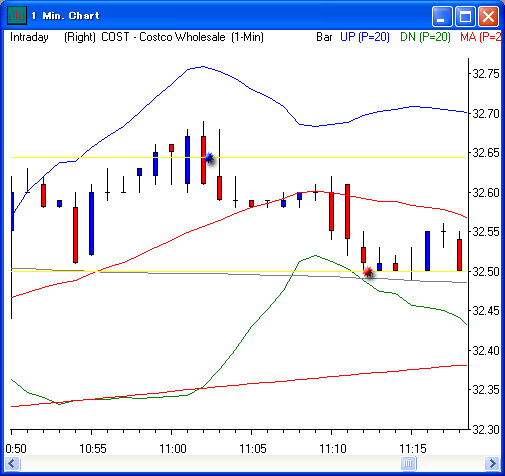Select the UP (P=20) indicator label
This screenshot has width=505, height=476.
pos(365,37)
